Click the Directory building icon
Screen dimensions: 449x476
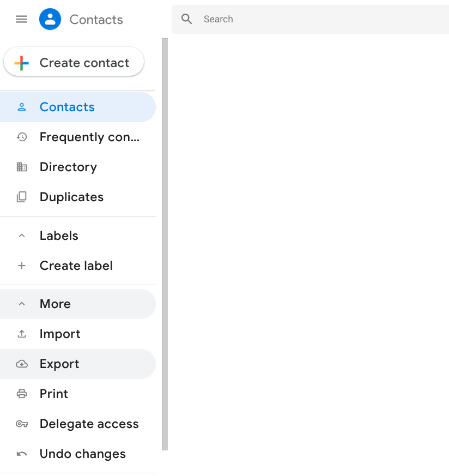22,167
